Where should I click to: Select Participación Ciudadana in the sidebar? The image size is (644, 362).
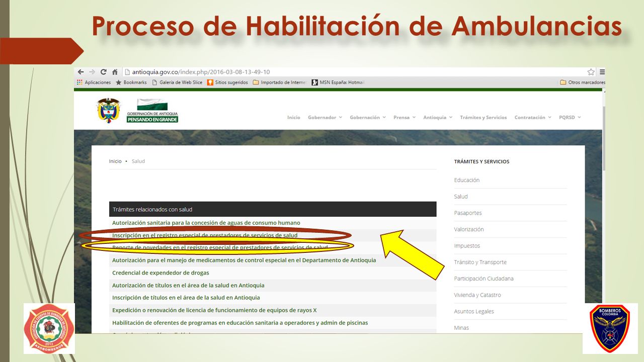484,279
